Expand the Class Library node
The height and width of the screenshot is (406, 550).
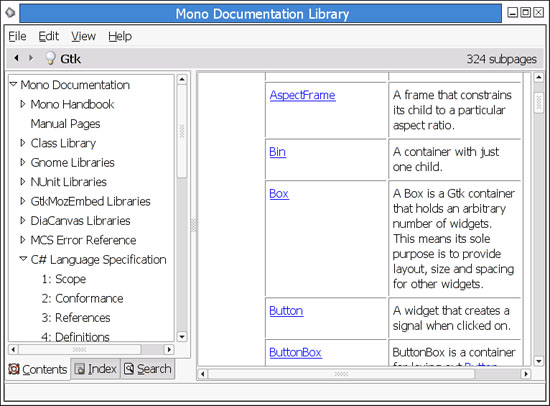coord(23,143)
